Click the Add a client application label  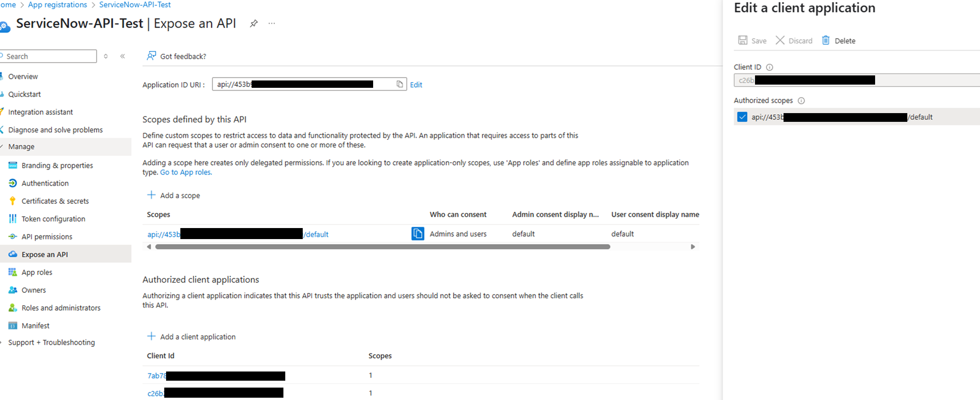(x=198, y=337)
